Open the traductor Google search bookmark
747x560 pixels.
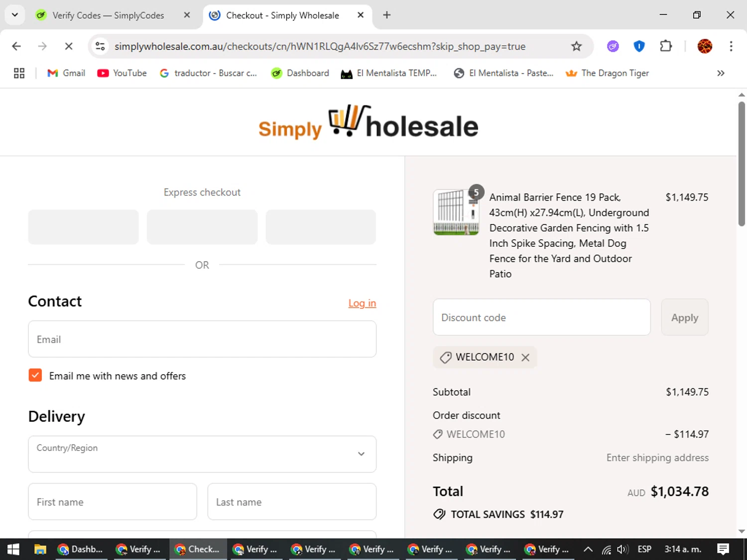click(208, 73)
